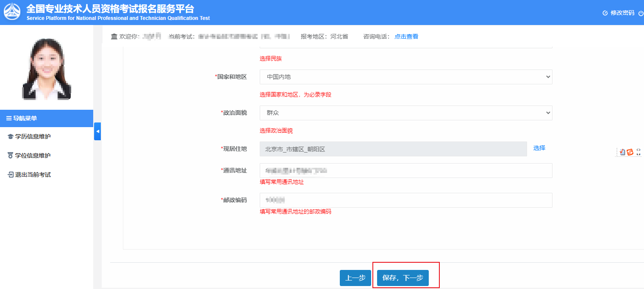This screenshot has height=289, width=644.
Task: Click the power logout icon at top right
Action: [x=641, y=13]
